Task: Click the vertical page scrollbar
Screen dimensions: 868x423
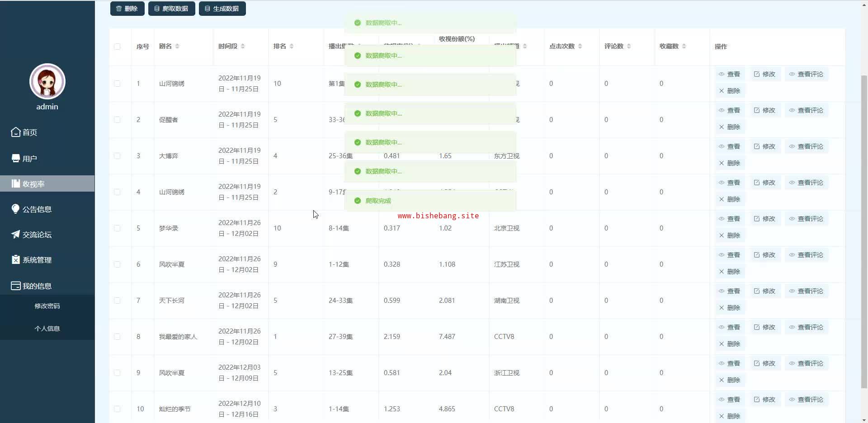Action: click(x=864, y=226)
